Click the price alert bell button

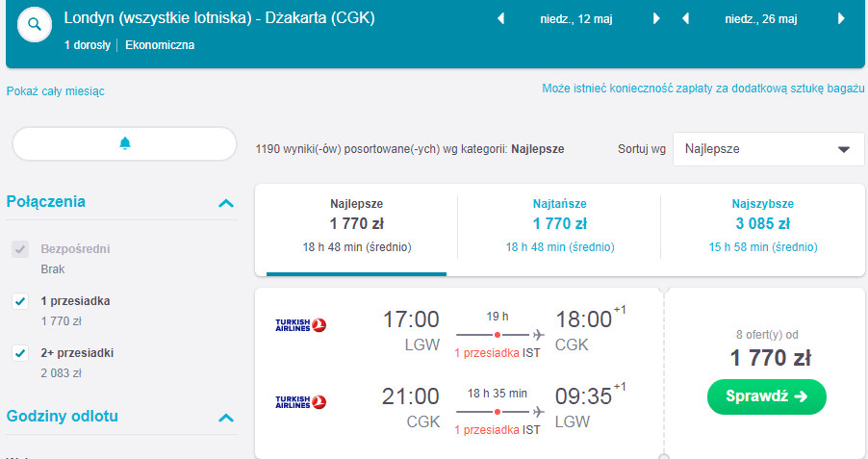[124, 144]
